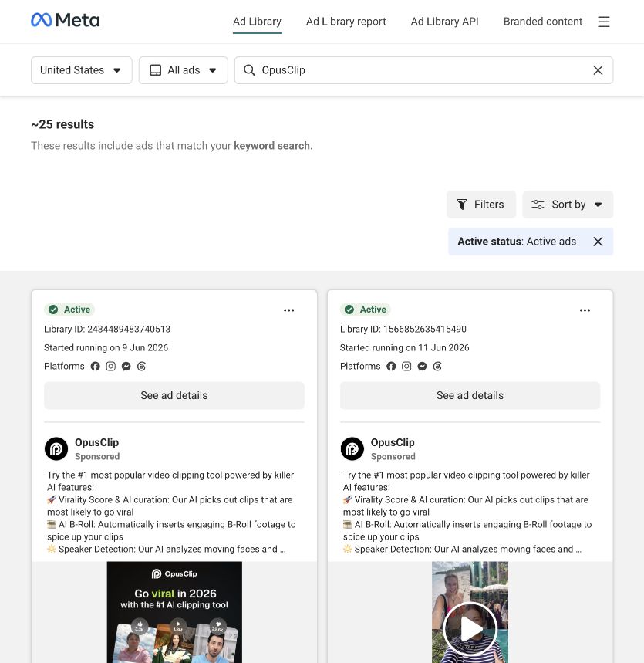Screen dimensions: 644x663
Task: Expand the Sort by dropdown
Action: click(568, 205)
